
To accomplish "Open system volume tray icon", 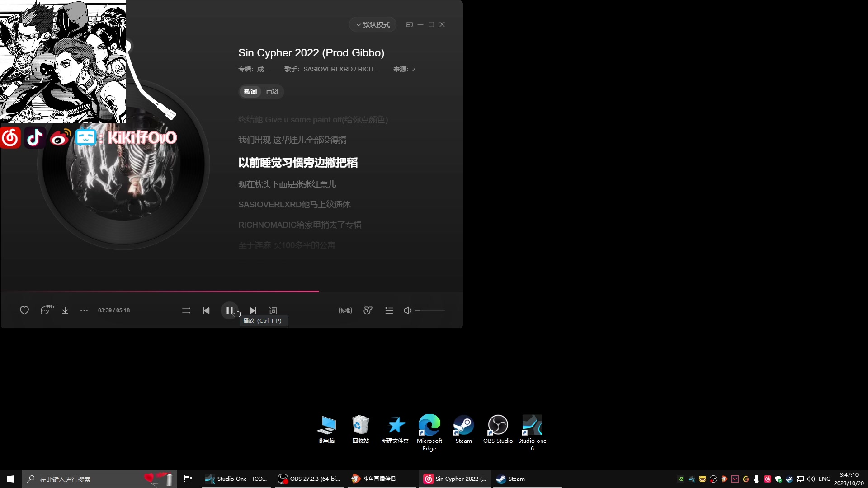I will tap(811, 479).
